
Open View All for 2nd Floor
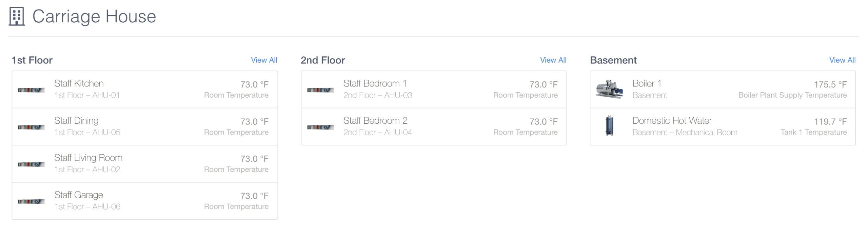point(553,60)
